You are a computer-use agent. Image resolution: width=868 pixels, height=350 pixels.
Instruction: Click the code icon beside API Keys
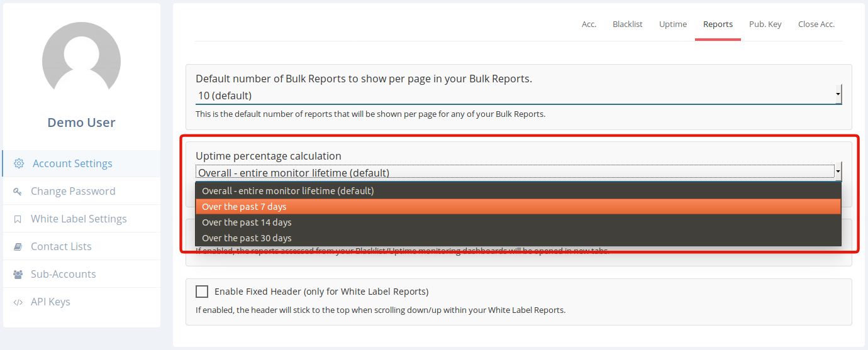(x=18, y=302)
